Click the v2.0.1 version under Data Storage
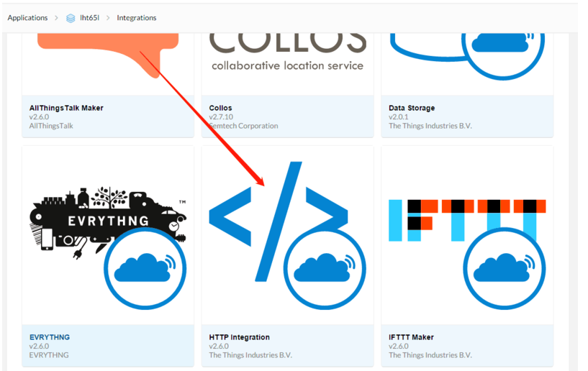The height and width of the screenshot is (371, 588). (x=398, y=116)
